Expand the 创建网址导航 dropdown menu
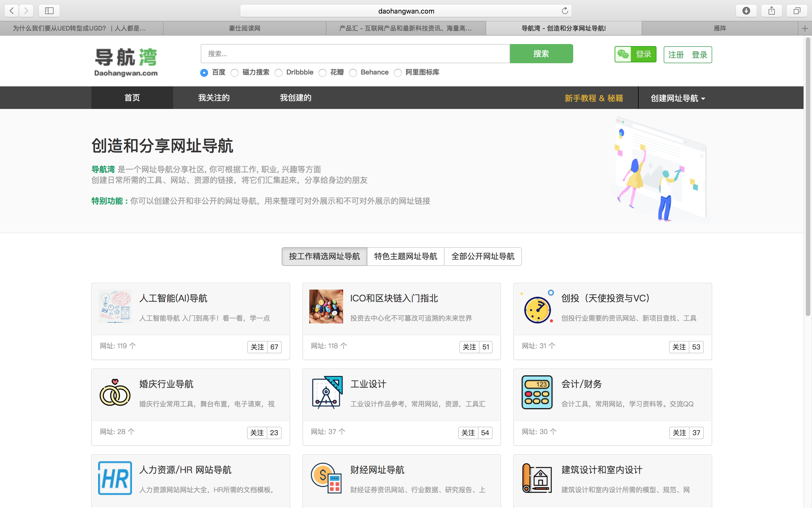 coord(678,98)
